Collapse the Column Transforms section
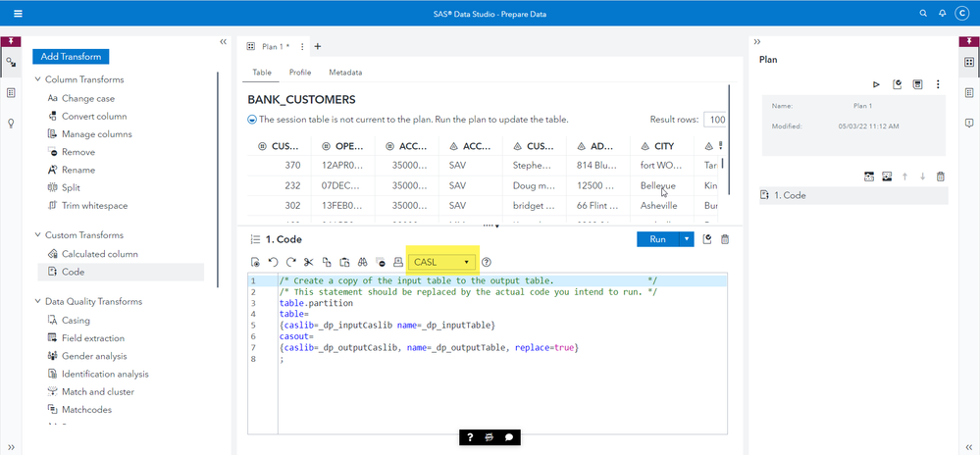The height and width of the screenshot is (455, 980). pyautogui.click(x=38, y=79)
